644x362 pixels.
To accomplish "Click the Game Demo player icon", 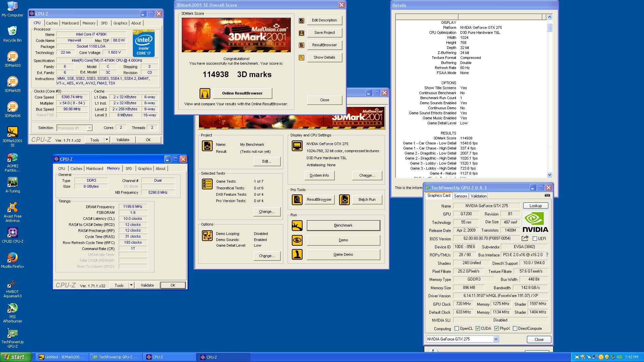I will [x=297, y=254].
